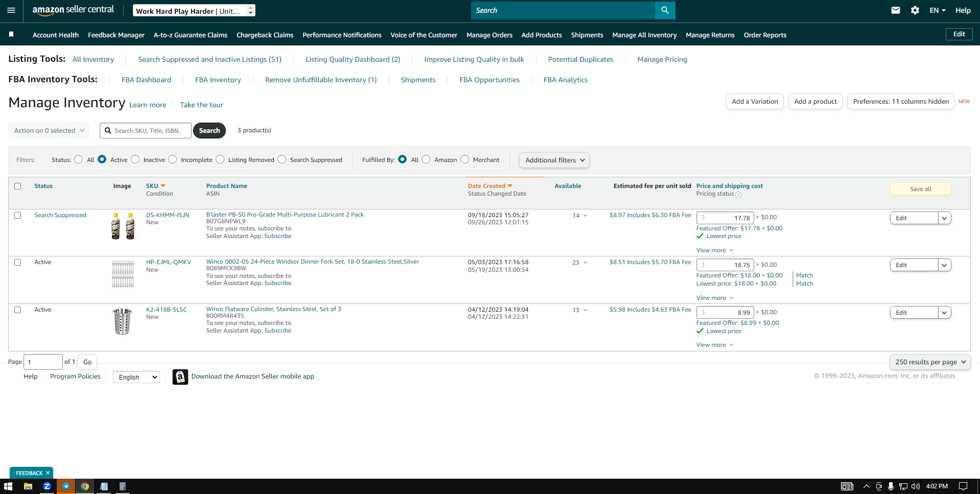
Task: Open the English footer language select
Action: (x=136, y=377)
